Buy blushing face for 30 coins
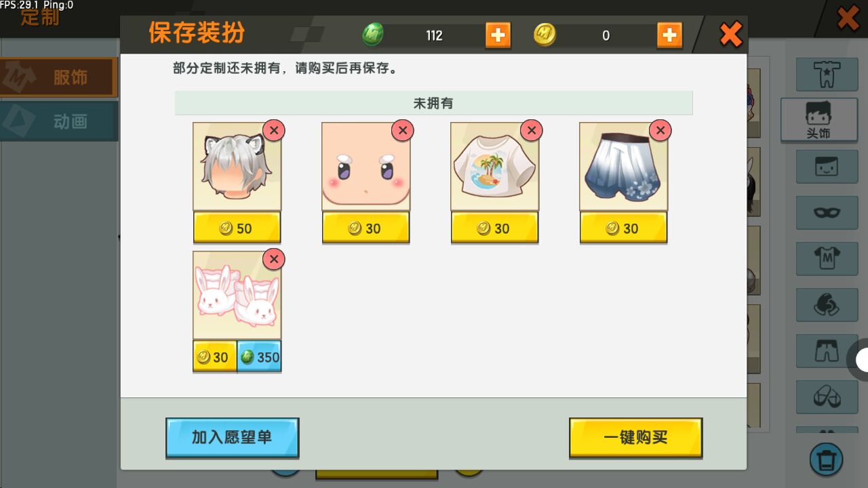The width and height of the screenshot is (868, 488). 366,228
